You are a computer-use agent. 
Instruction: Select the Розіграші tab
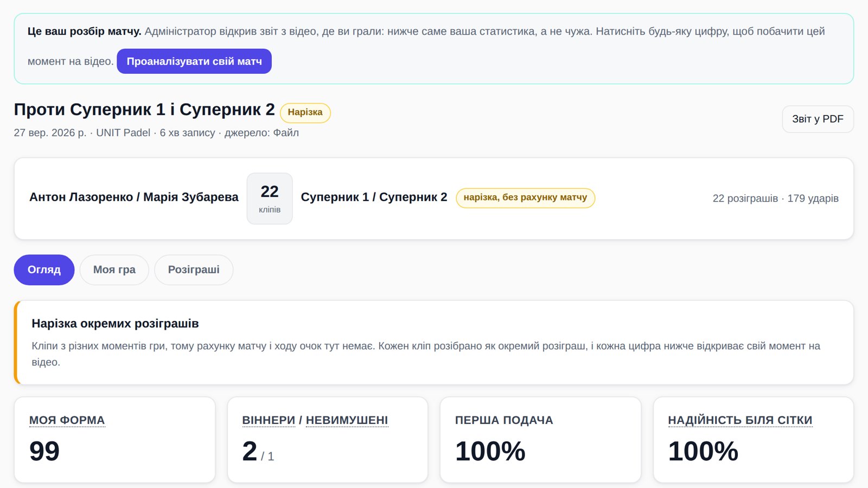pyautogui.click(x=194, y=269)
